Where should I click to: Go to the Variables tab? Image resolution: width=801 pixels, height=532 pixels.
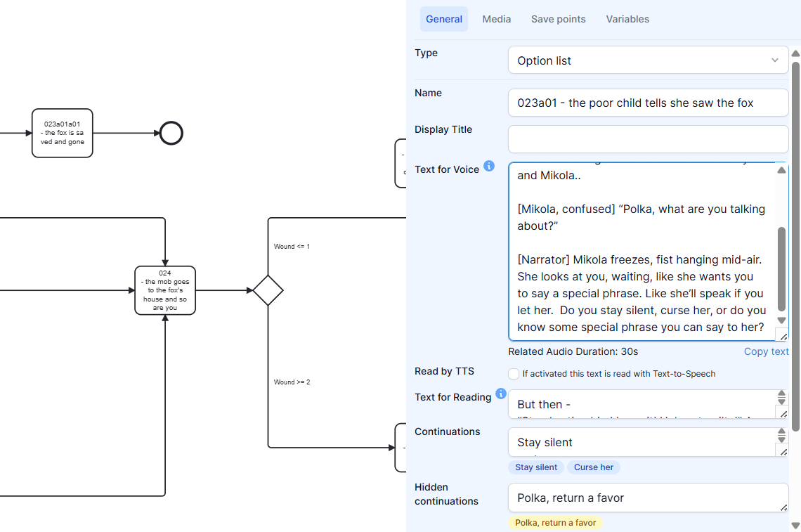627,19
